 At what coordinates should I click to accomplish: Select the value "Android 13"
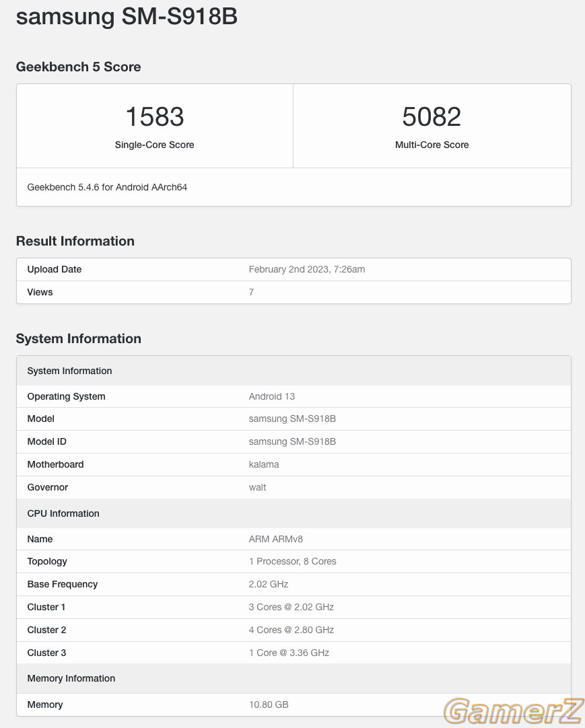click(272, 396)
